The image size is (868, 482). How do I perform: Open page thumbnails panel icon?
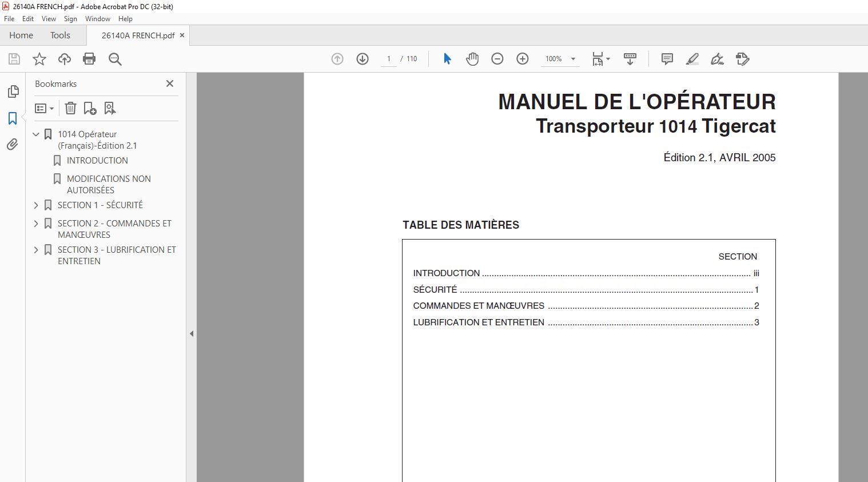pyautogui.click(x=13, y=91)
